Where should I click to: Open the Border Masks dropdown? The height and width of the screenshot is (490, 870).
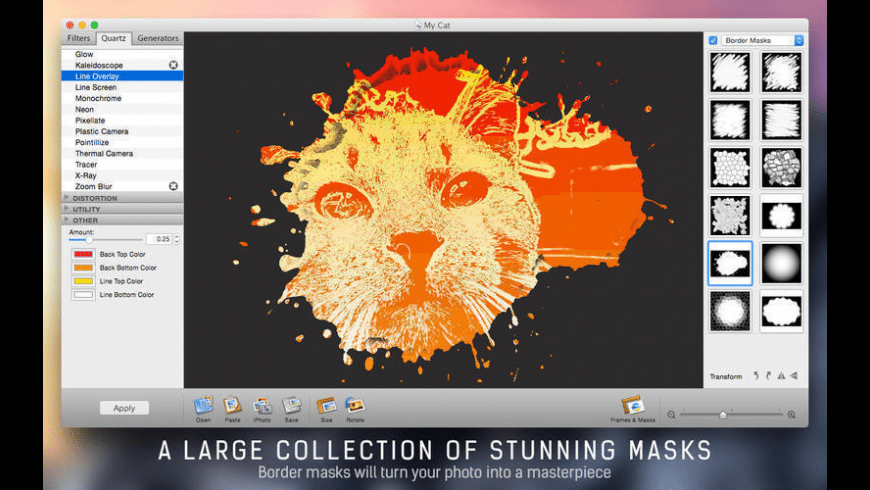pyautogui.click(x=763, y=40)
